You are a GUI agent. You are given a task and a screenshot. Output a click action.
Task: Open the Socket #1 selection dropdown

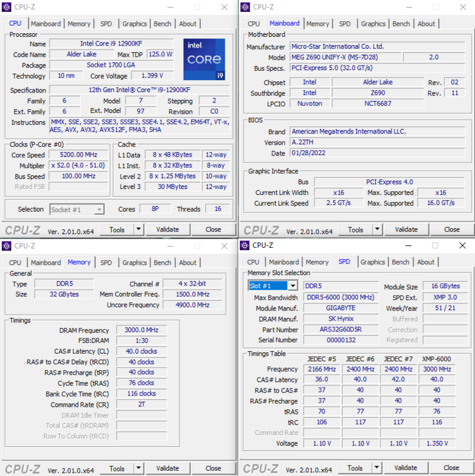pyautogui.click(x=98, y=210)
